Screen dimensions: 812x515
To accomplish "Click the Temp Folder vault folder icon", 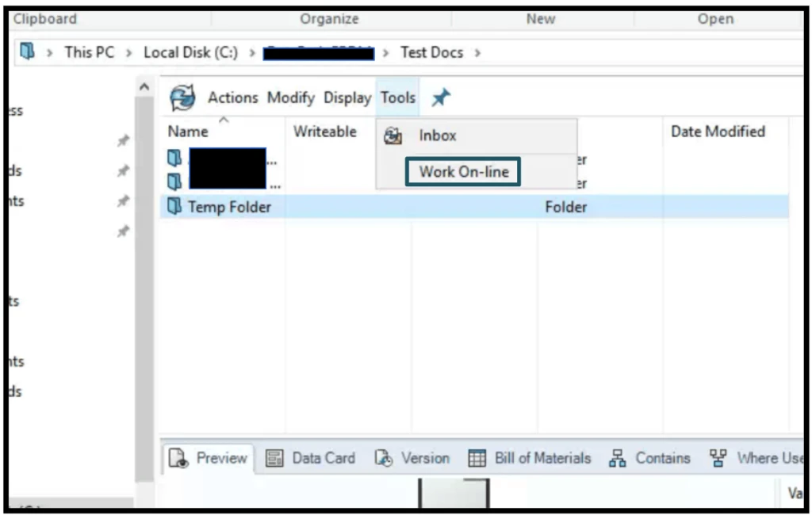I will click(174, 207).
